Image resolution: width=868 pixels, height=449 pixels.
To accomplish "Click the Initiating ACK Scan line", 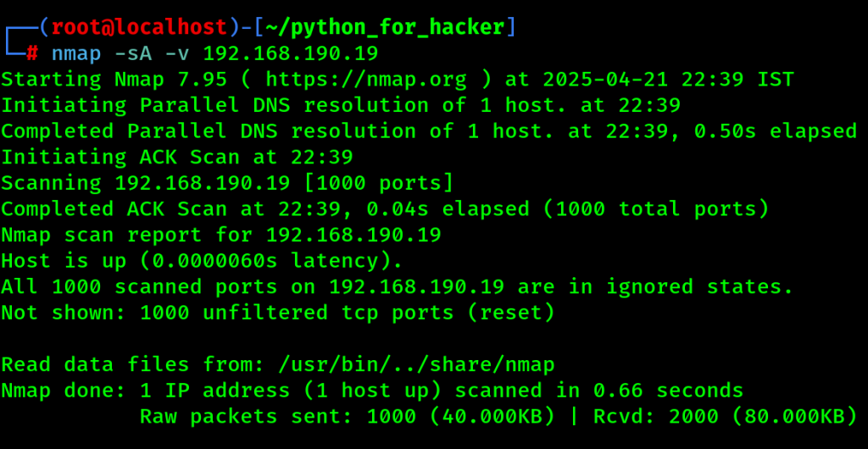I will pos(177,158).
